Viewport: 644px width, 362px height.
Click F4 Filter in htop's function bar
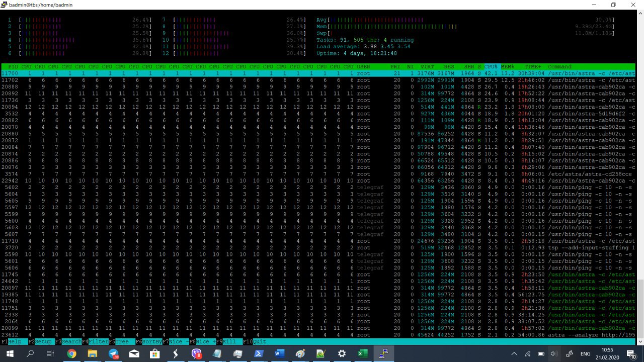point(95,341)
